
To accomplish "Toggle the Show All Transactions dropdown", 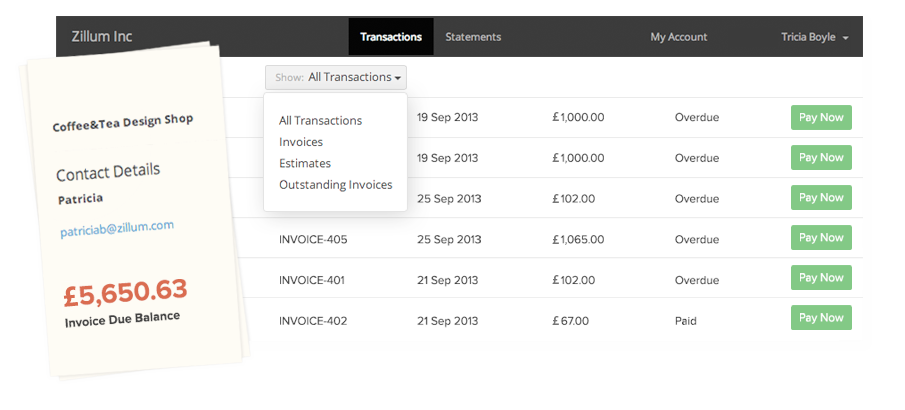I will 336,77.
